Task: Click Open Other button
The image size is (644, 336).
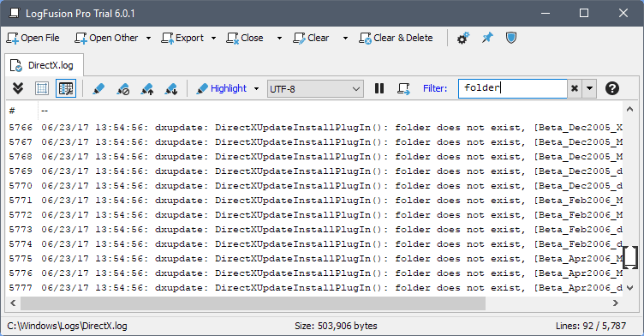Action: (107, 38)
